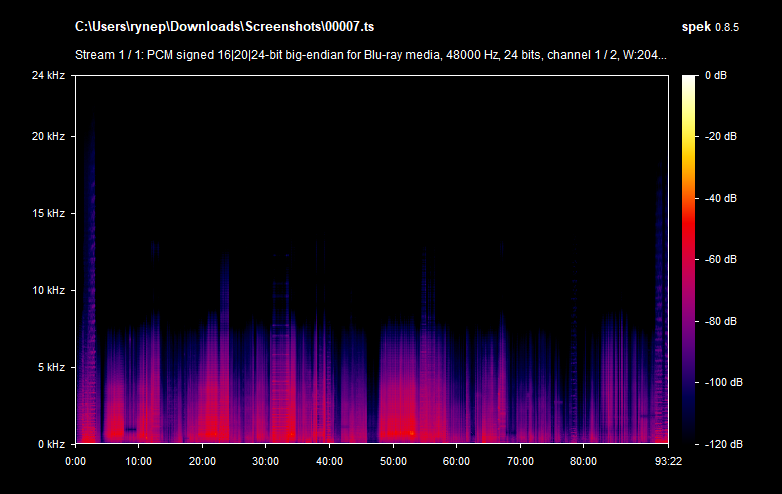Image resolution: width=782 pixels, height=494 pixels.
Task: Click the 30:00 time axis marker
Action: pyautogui.click(x=265, y=461)
